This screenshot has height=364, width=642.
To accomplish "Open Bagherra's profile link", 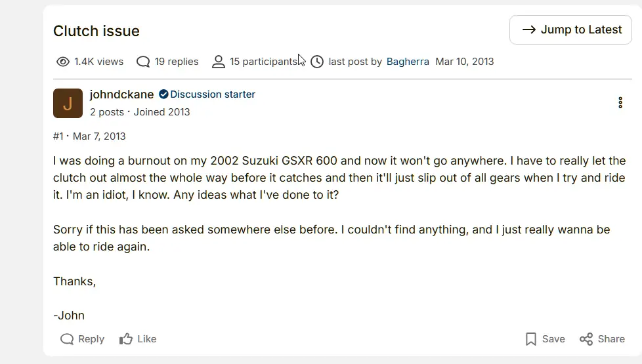I will pyautogui.click(x=408, y=62).
